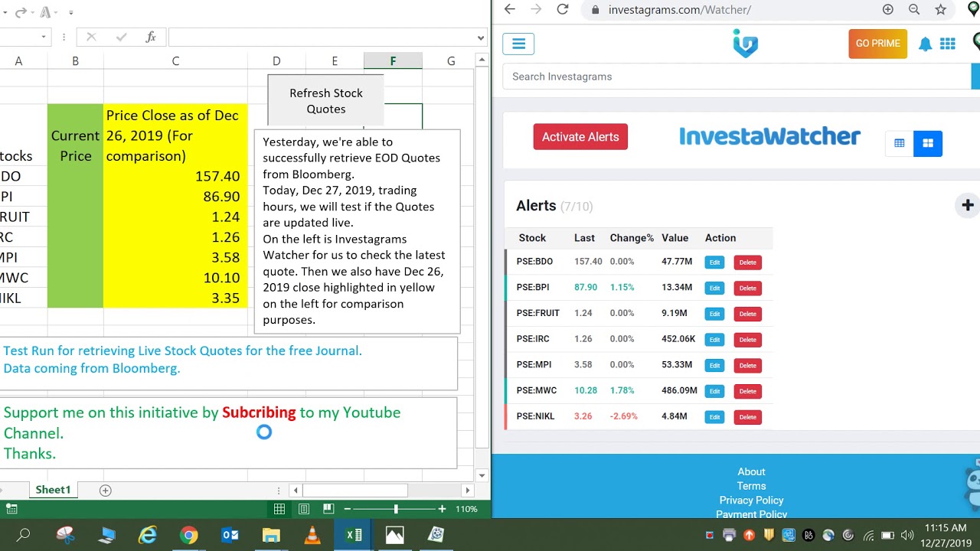The width and height of the screenshot is (980, 551).
Task: Click Delete for PSE:BPI
Action: tap(748, 289)
